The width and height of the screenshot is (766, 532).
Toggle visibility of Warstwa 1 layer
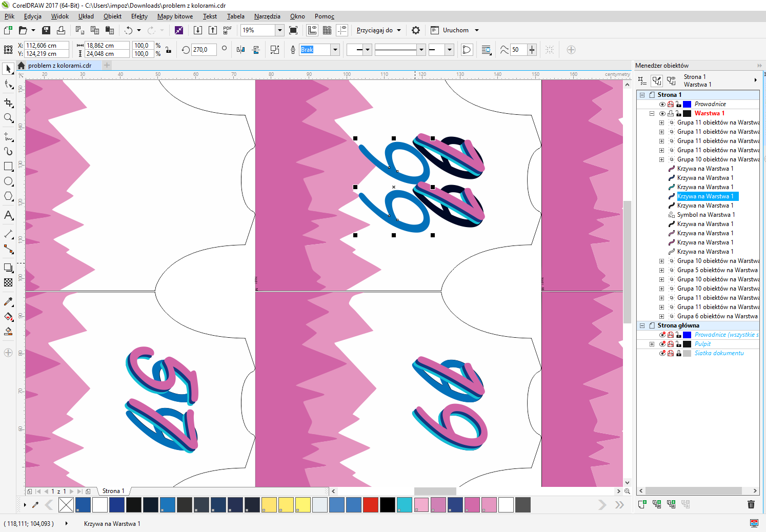662,113
